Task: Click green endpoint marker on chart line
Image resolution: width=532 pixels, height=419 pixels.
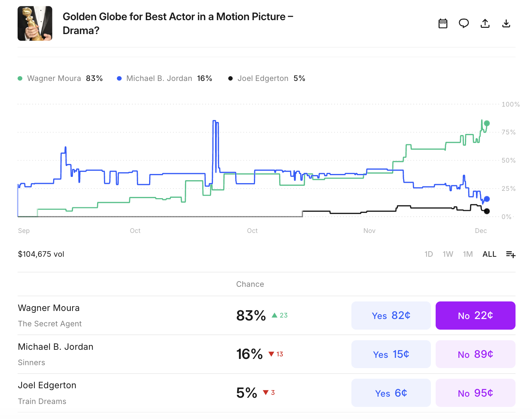Action: 487,123
